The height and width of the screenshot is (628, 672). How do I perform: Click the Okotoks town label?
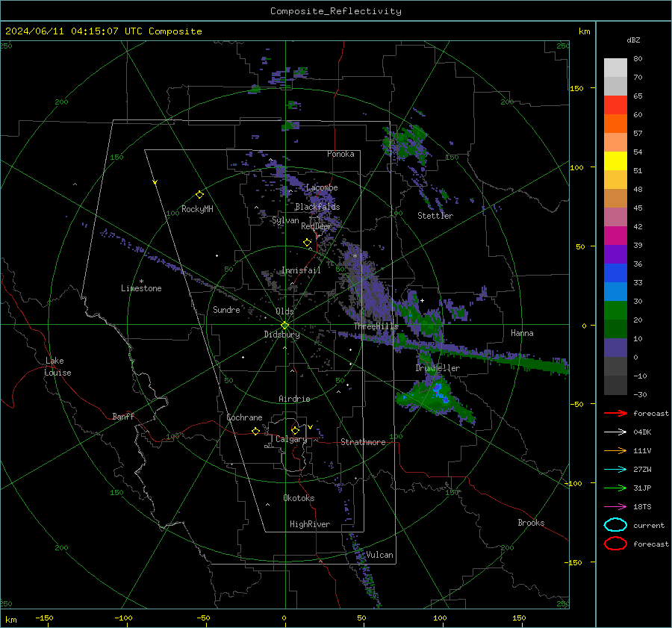click(299, 498)
